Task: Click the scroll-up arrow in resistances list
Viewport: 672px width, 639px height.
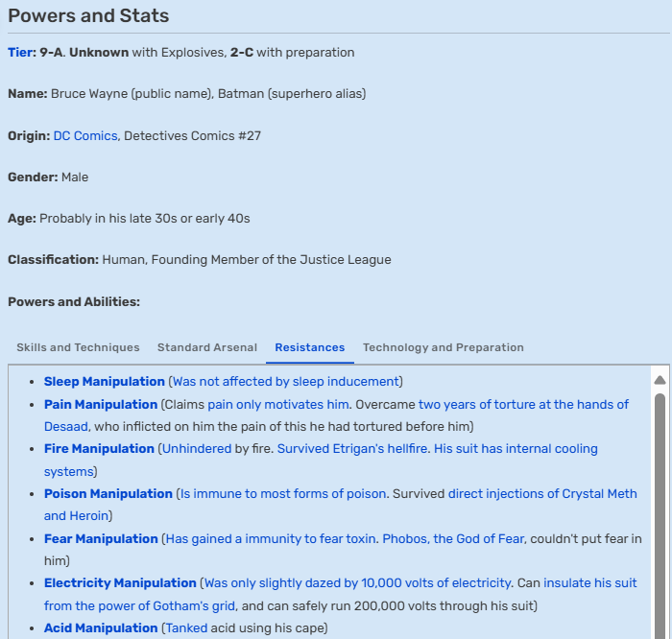Action: pos(660,379)
